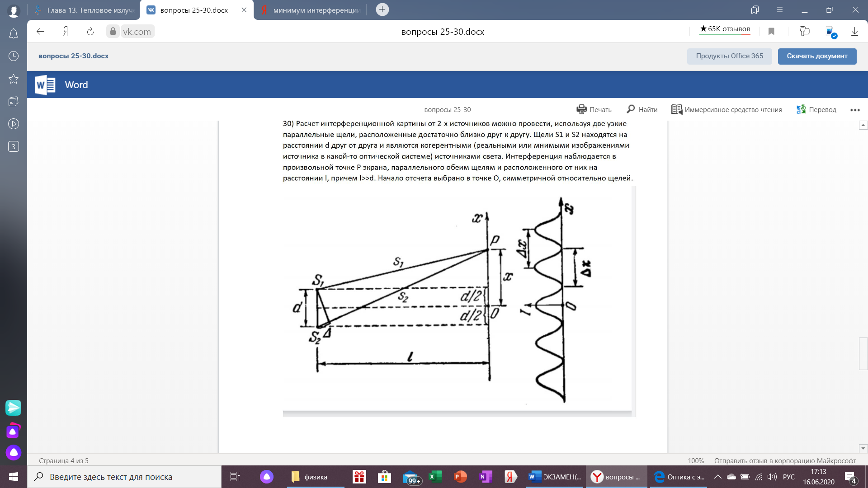Image resolution: width=868 pixels, height=488 pixels.
Task: Open the вопросы 25-30.docx file link
Action: pyautogui.click(x=73, y=56)
